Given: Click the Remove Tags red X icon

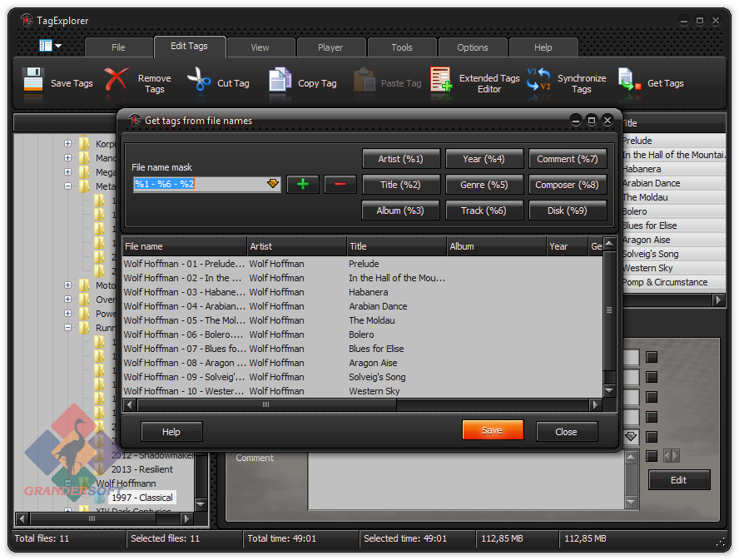Looking at the screenshot, I should tap(117, 82).
